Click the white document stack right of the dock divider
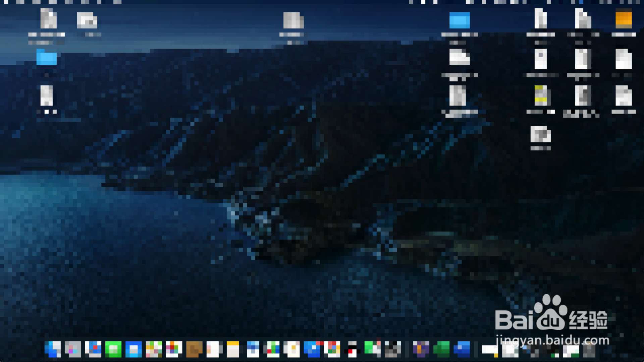The height and width of the screenshot is (362, 644). pos(490,350)
